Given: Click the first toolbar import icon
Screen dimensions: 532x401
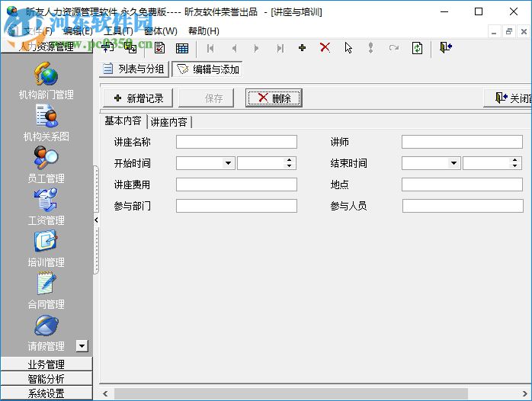Looking at the screenshot, I should click(x=108, y=47).
